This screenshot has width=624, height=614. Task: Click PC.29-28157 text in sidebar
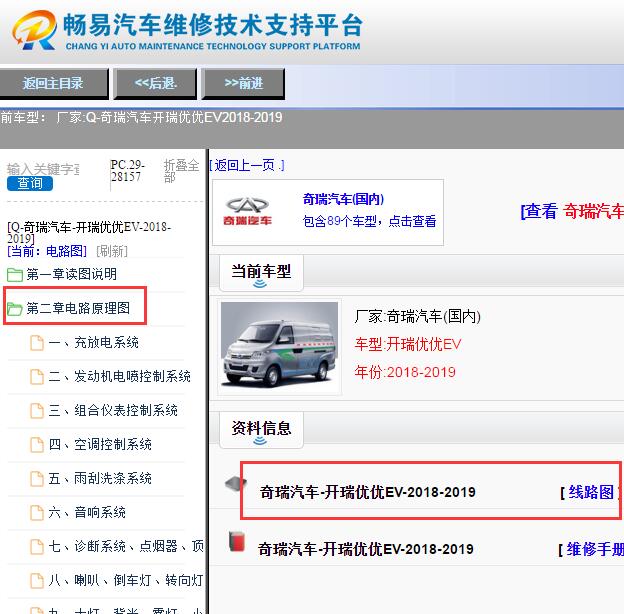(127, 170)
